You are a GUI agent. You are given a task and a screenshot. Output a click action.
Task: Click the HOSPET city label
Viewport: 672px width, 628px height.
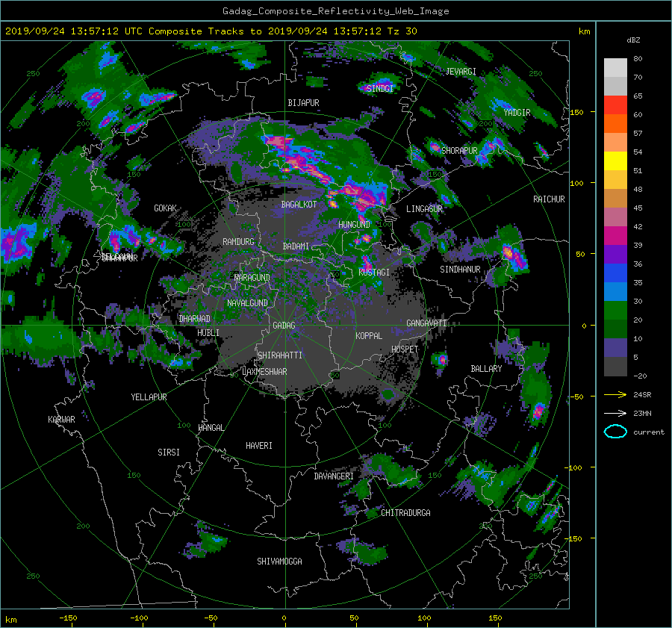405,349
